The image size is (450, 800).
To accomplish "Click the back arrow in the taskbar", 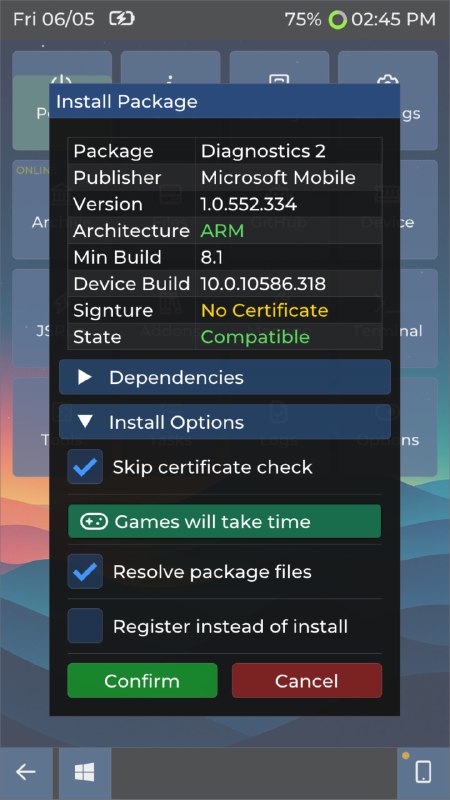I will click(x=26, y=773).
